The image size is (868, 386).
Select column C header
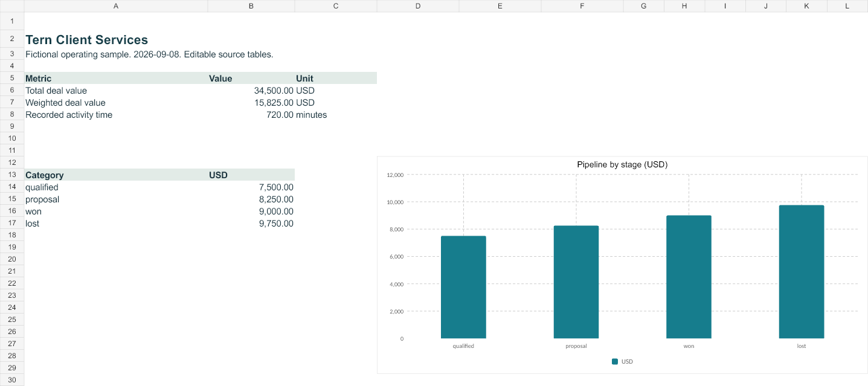[336, 6]
